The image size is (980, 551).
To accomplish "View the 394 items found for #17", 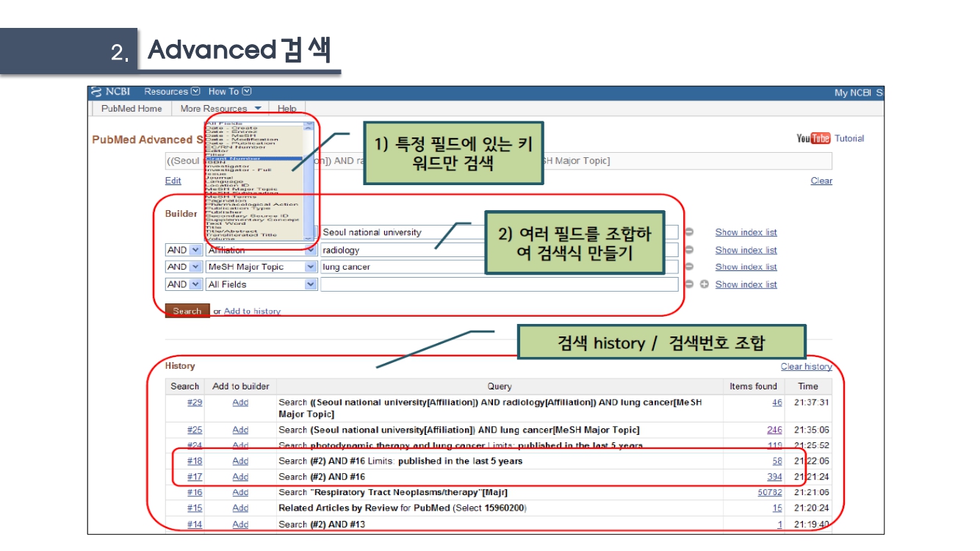I will [x=774, y=477].
